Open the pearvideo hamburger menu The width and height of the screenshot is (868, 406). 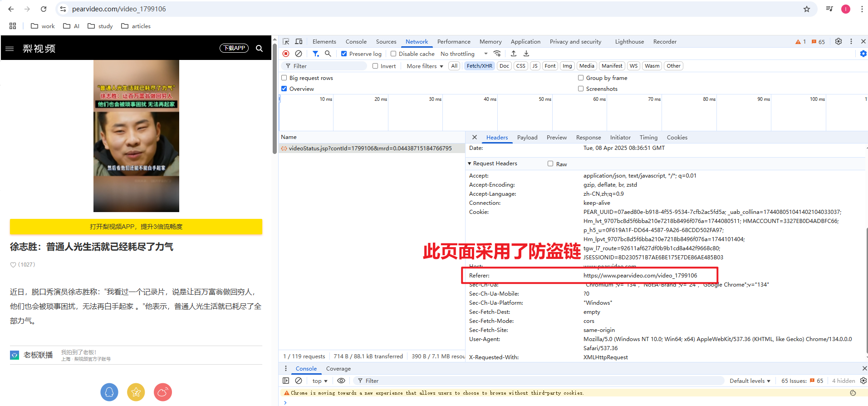[x=10, y=48]
